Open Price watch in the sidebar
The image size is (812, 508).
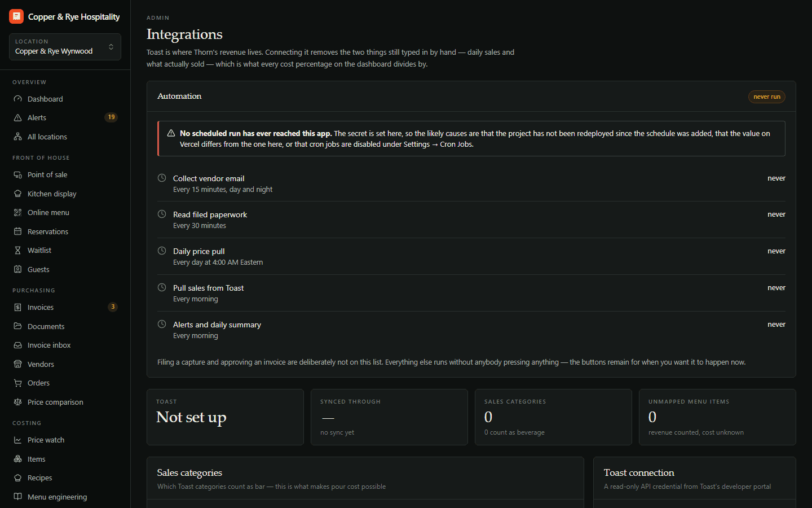tap(65, 440)
